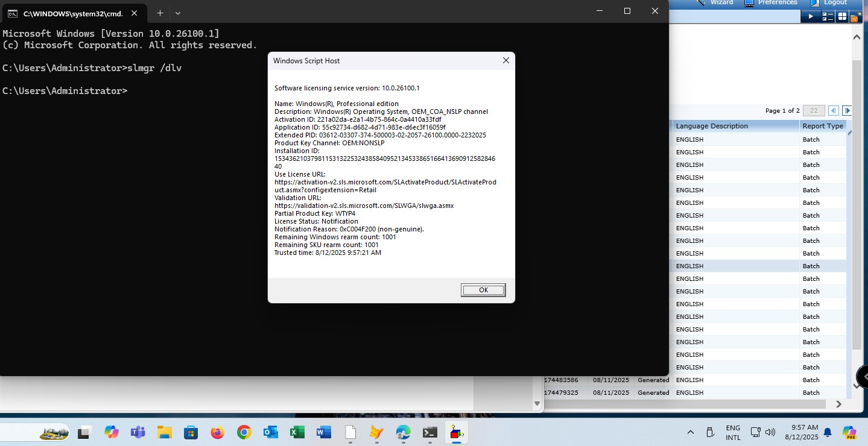
Task: Go to next page with the forward arrow
Action: tap(847, 110)
